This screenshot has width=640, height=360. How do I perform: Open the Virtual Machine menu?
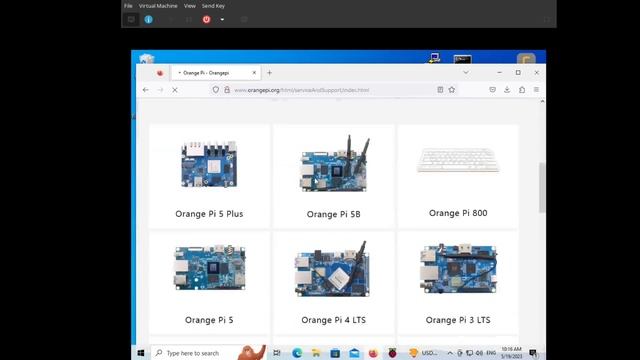[158, 6]
